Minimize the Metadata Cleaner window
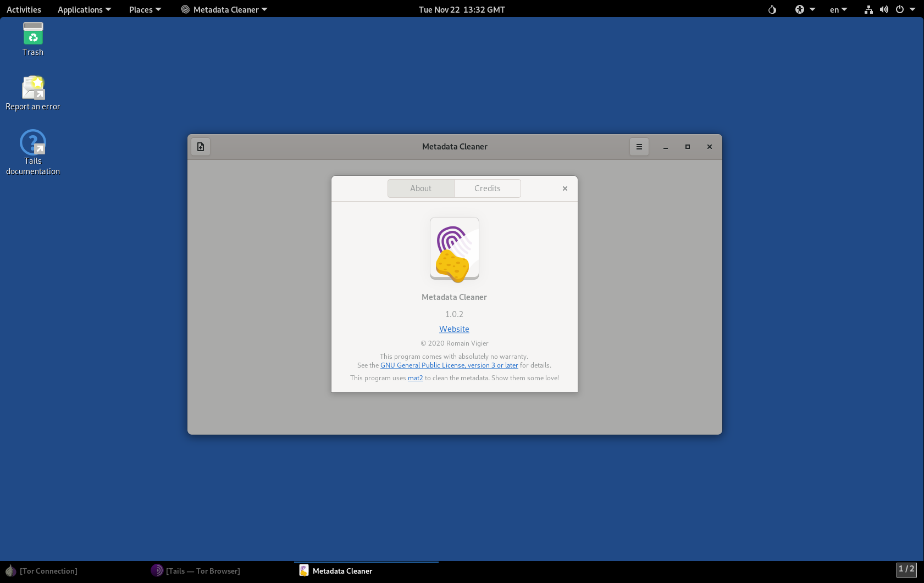The width and height of the screenshot is (924, 583). (666, 147)
